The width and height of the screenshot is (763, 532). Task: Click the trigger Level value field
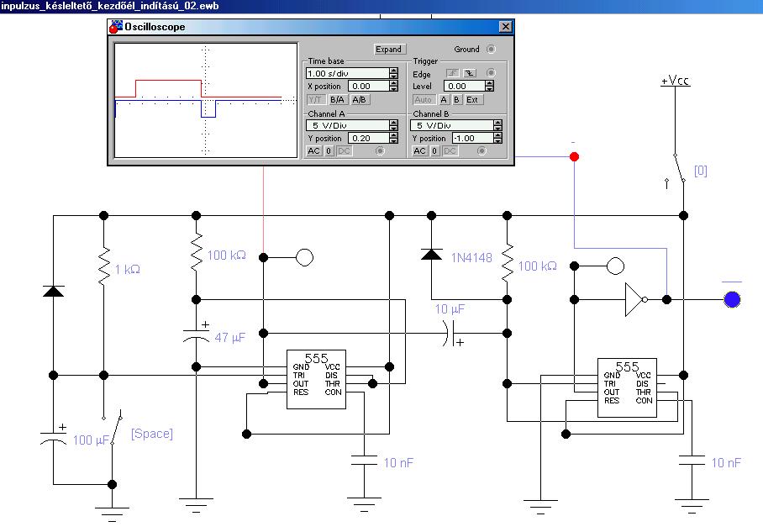pos(464,87)
